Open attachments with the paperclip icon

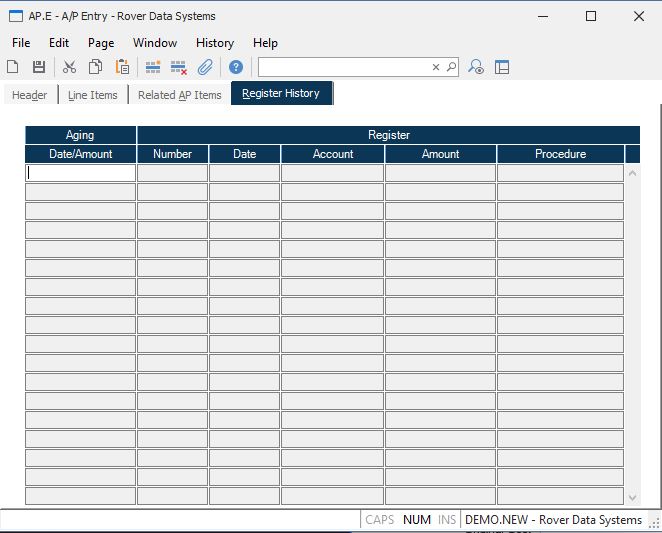point(205,67)
